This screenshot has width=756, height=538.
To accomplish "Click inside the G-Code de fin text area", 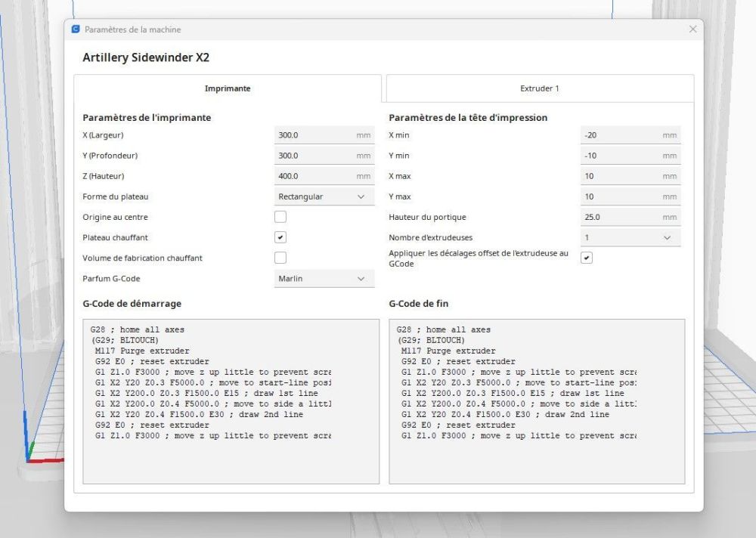I will click(x=537, y=401).
